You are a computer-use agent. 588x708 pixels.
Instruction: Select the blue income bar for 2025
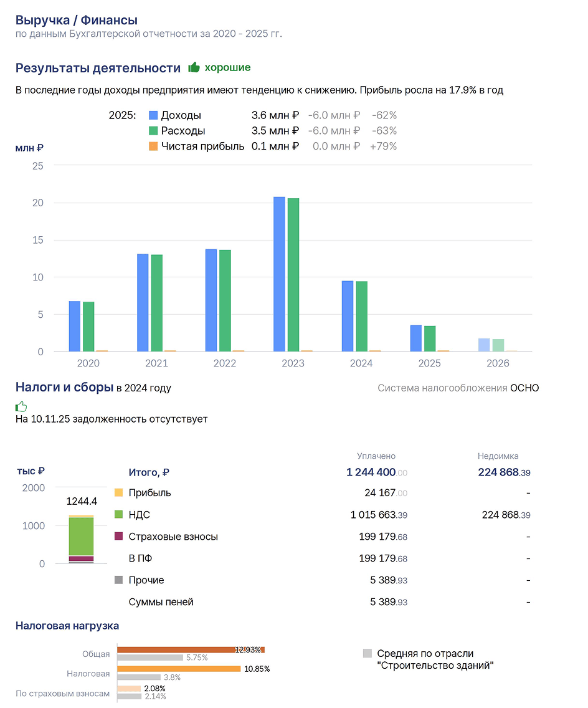[x=416, y=338]
